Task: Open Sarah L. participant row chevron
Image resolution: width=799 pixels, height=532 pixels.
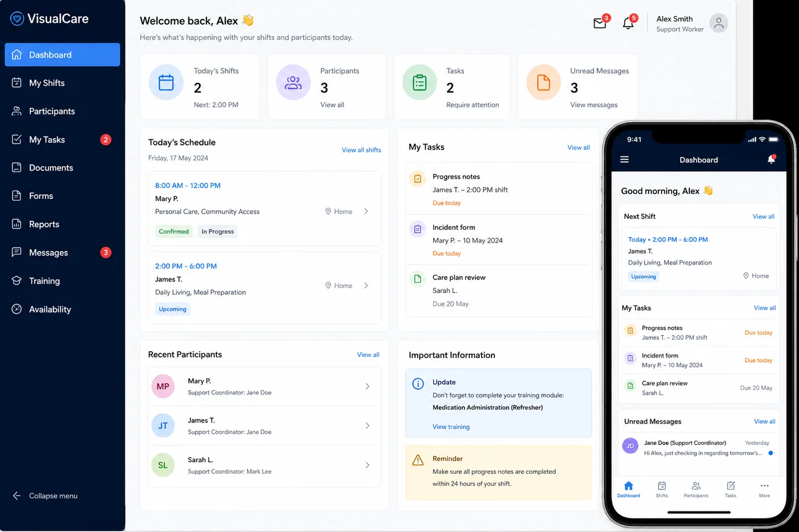Action: pyautogui.click(x=368, y=465)
